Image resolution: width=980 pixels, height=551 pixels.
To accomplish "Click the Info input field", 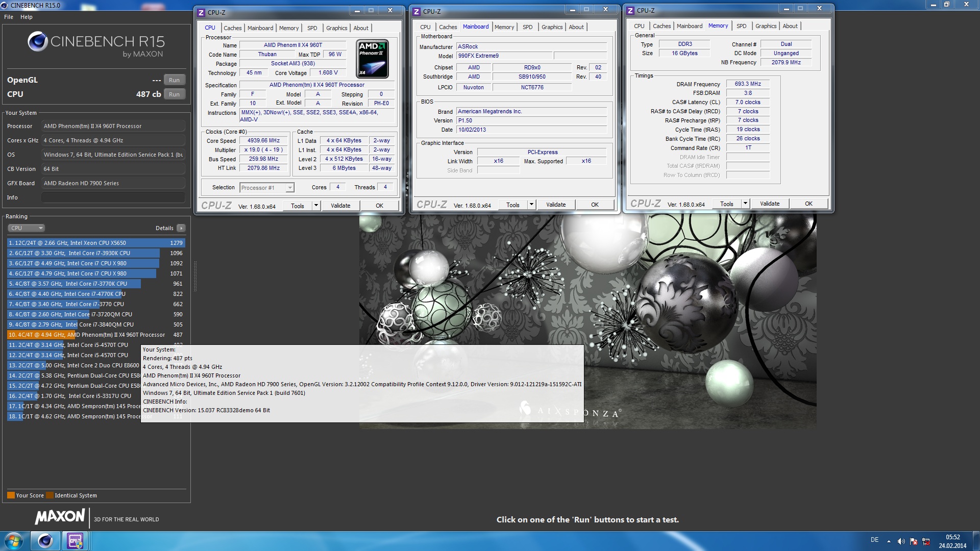I will tap(113, 197).
